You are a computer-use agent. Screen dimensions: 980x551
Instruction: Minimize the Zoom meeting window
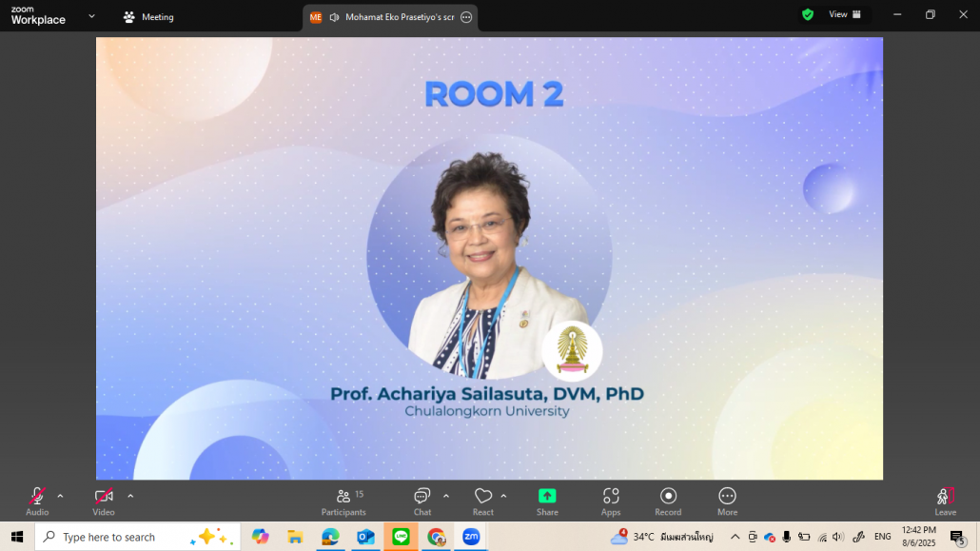coord(897,14)
